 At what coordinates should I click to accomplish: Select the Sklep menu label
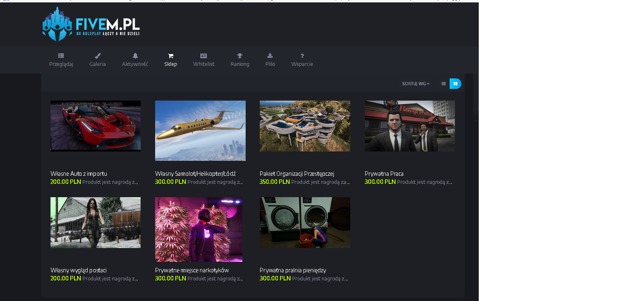pos(170,64)
